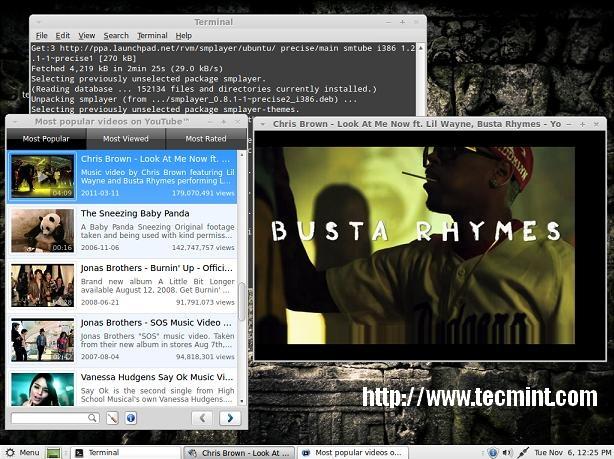The height and width of the screenshot is (459, 614).
Task: Click the SMTube list scroll down arrow
Action: (x=242, y=401)
